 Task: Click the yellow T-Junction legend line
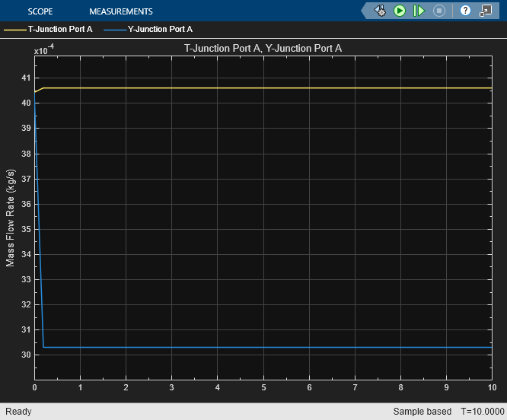coord(14,29)
